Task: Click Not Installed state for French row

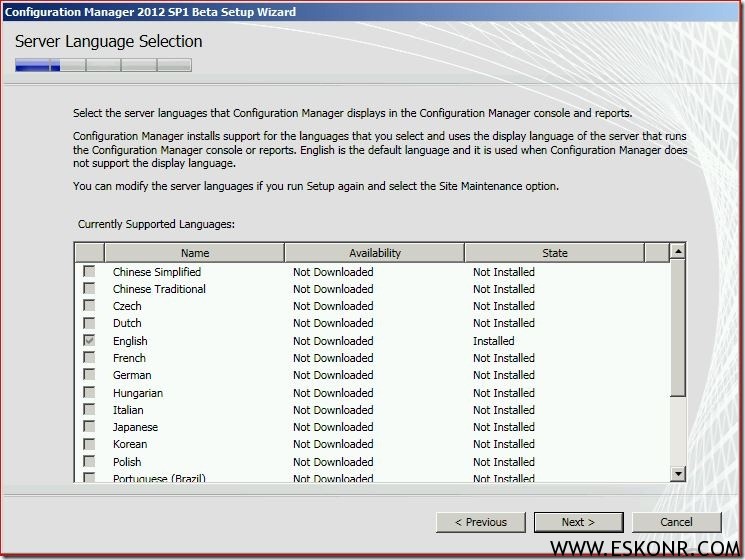Action: tap(504, 358)
